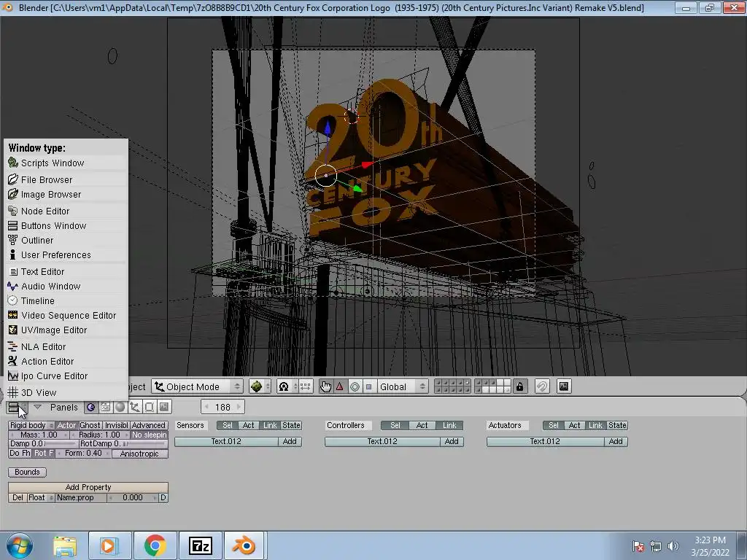This screenshot has width=747, height=560.
Task: Adjust the Damp slider
Action: click(43, 444)
